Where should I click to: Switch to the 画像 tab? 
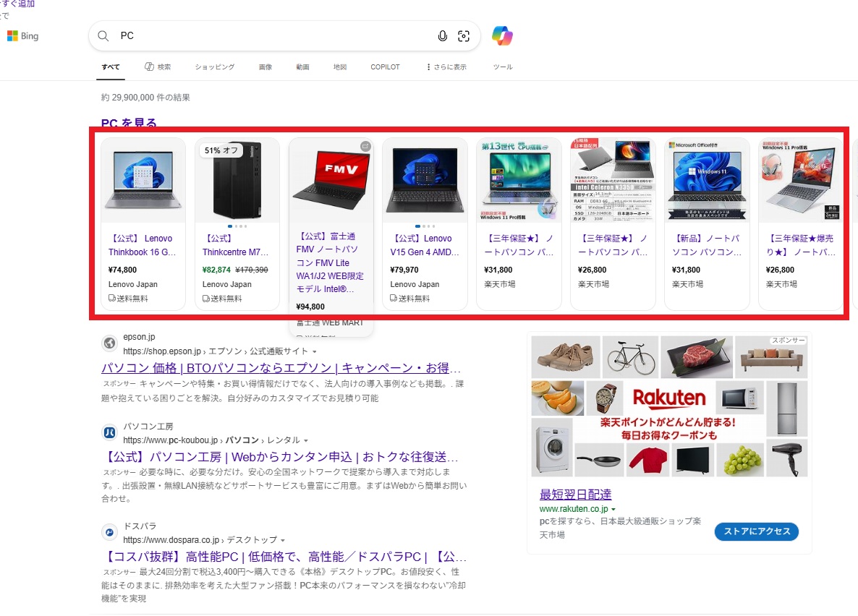266,67
